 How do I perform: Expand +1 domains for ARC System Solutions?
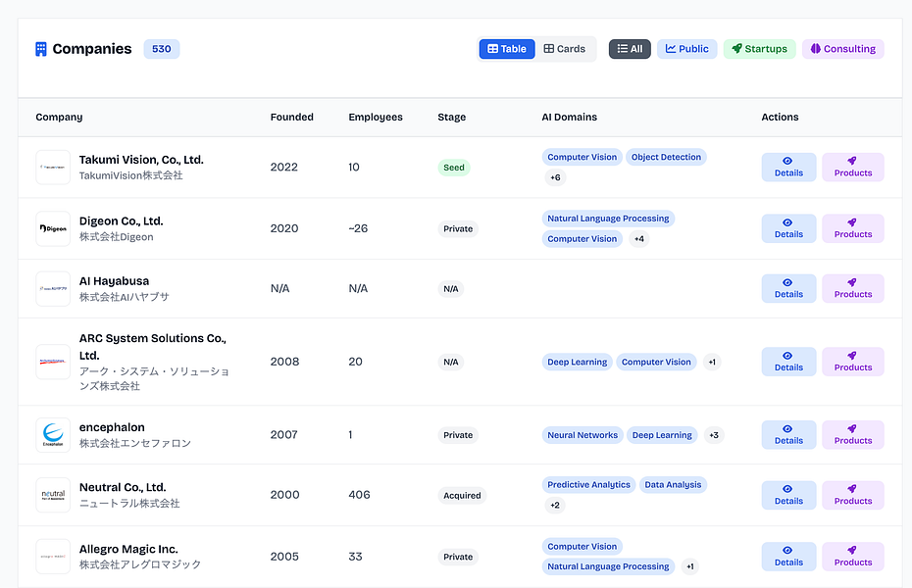pos(712,362)
